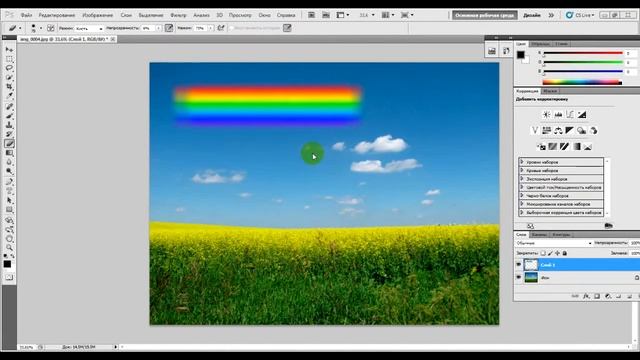The height and width of the screenshot is (360, 640).
Task: Open the Фильтр menu
Action: 178,15
